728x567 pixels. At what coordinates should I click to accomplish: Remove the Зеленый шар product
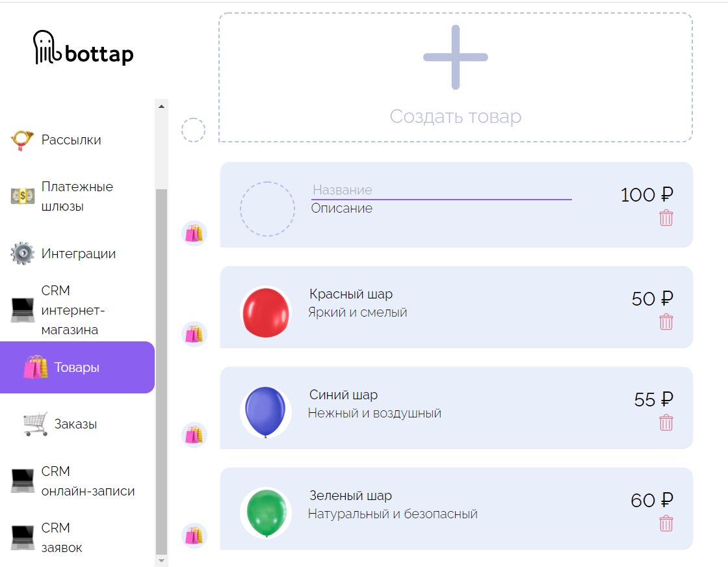point(666,523)
